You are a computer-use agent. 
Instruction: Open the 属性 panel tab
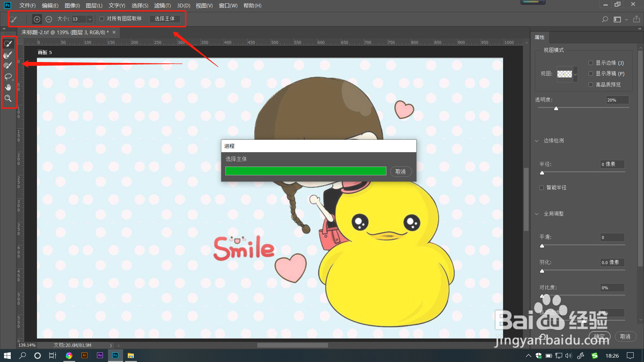pyautogui.click(x=540, y=37)
